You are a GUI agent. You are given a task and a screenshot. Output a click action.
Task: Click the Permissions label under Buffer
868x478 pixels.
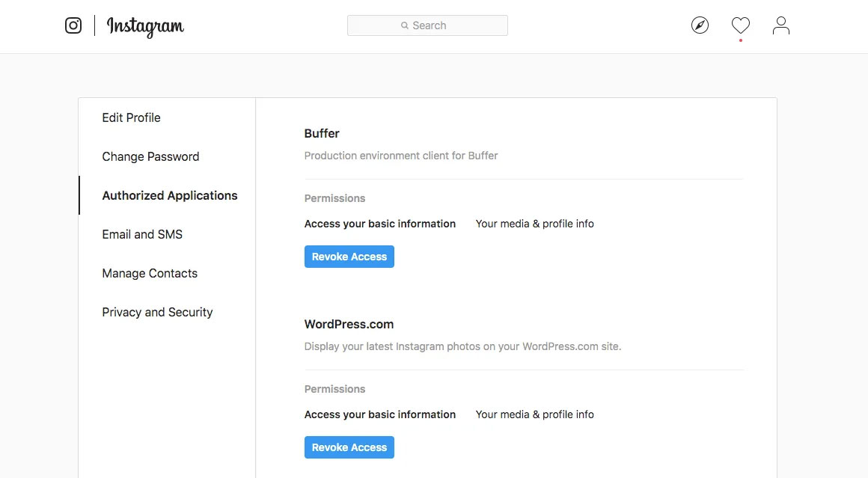pos(335,198)
